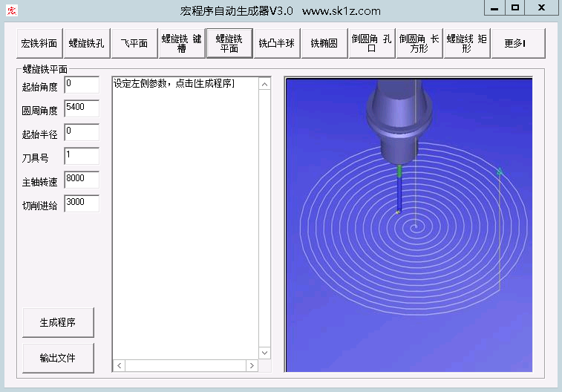Click the spiral toolpath preview image
This screenshot has height=392, width=562.
tap(409, 225)
